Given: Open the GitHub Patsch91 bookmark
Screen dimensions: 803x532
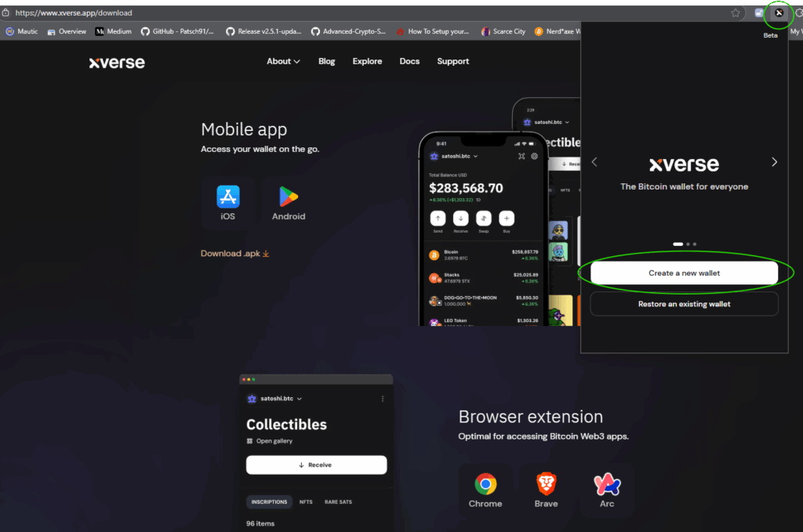Looking at the screenshot, I should click(x=176, y=31).
